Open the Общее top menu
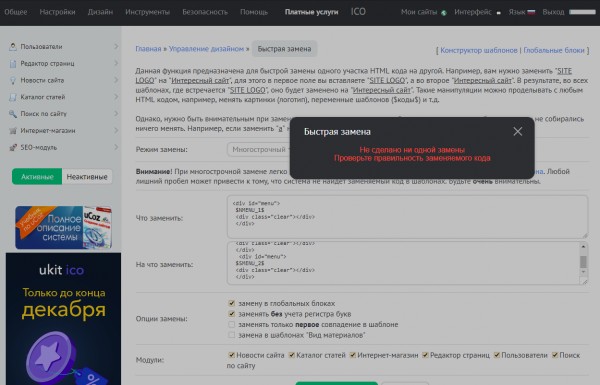600x385 pixels. point(16,12)
